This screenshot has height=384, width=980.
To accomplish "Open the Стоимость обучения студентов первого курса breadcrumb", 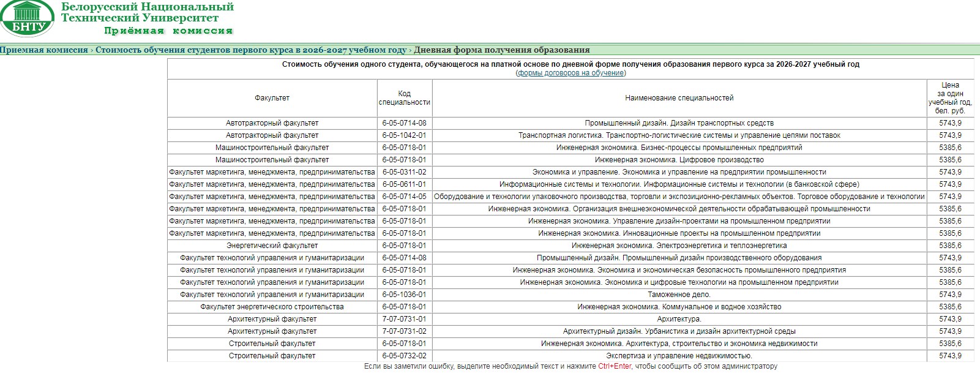I will [x=251, y=50].
